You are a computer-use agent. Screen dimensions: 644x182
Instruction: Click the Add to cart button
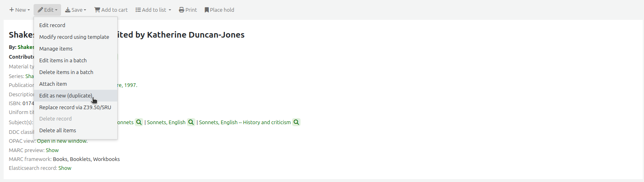click(x=111, y=10)
